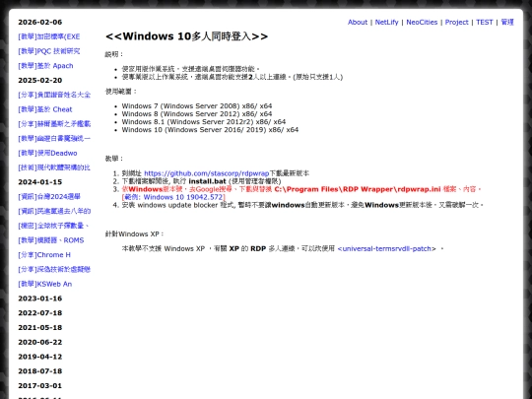This screenshot has width=532, height=399.
Task: Go to the NeoCities link
Action: click(422, 22)
